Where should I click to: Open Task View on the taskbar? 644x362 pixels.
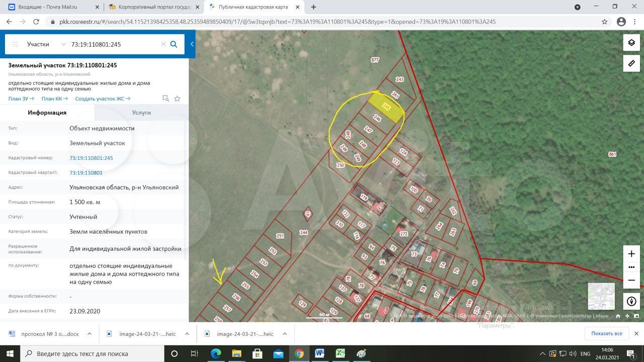(x=195, y=353)
